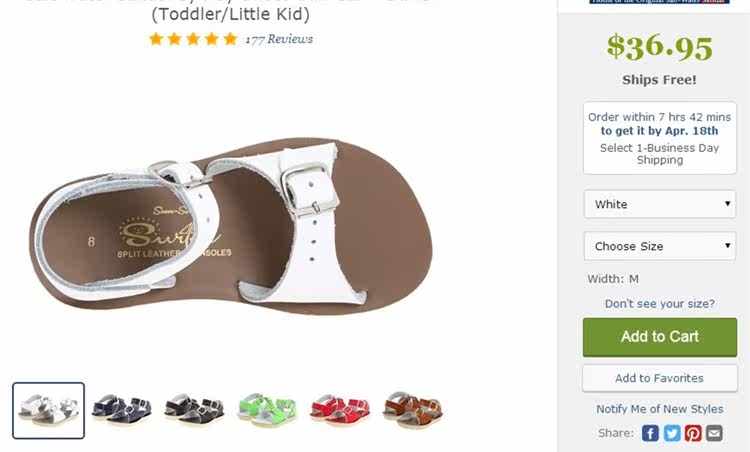Share the product by email icon
750x452 pixels.
coord(714,433)
